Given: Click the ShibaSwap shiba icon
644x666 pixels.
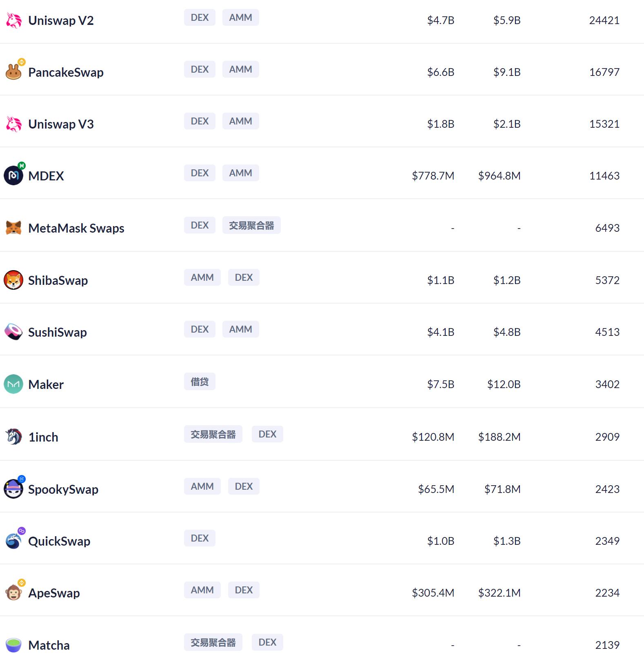Looking at the screenshot, I should pyautogui.click(x=13, y=280).
